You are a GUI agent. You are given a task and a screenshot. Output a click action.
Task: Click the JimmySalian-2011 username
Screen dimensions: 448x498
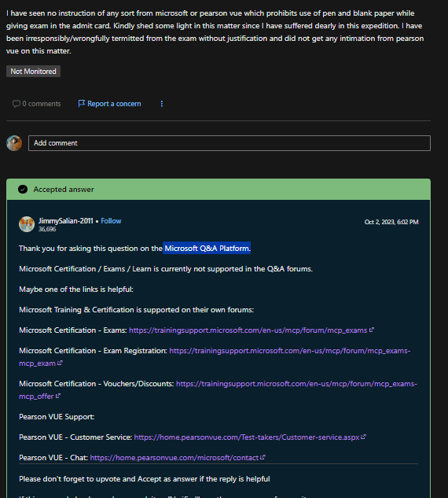pos(66,221)
